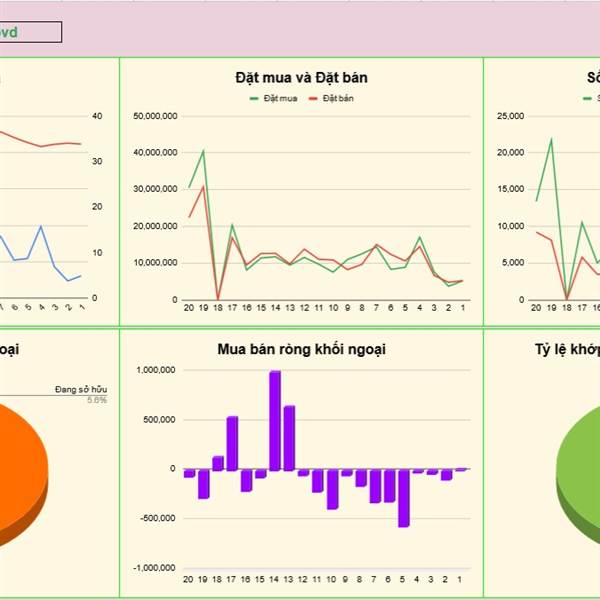
Task: Click the purple bar at day 17
Action: pos(232,443)
